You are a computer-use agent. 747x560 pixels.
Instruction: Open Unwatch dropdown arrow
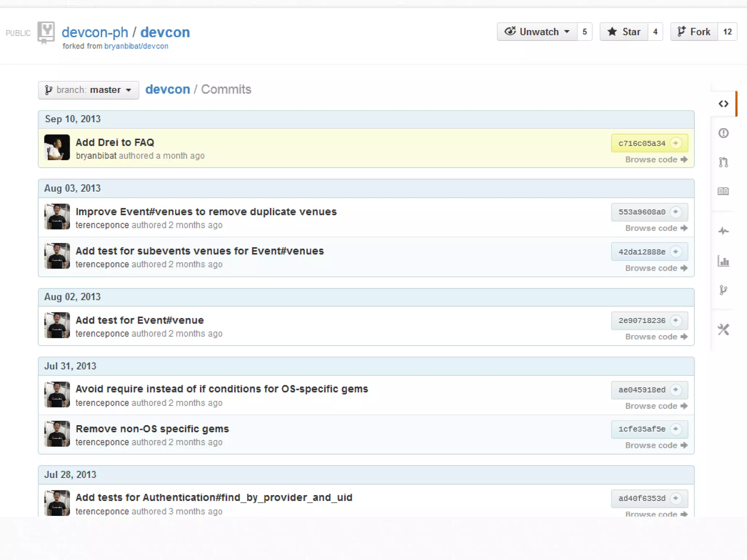(567, 32)
